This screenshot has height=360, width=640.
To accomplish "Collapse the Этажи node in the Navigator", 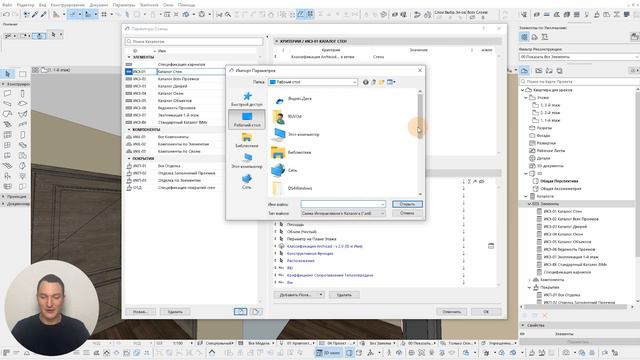I will (526, 98).
